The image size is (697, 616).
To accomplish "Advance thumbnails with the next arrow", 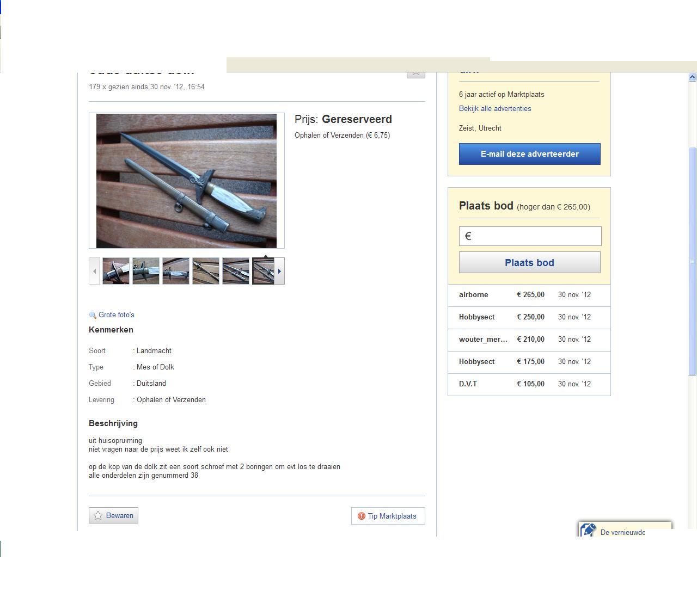I will pyautogui.click(x=279, y=271).
